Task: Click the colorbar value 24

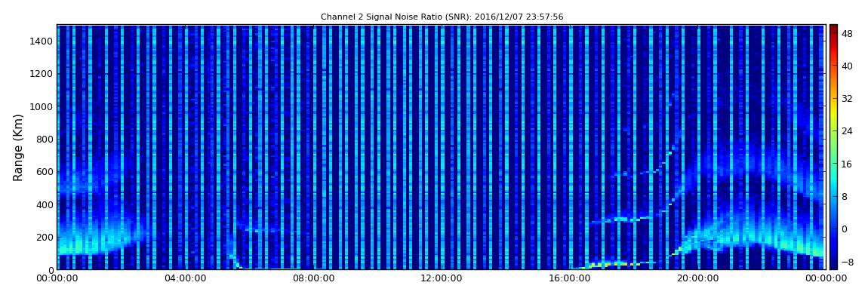Action: tap(848, 131)
